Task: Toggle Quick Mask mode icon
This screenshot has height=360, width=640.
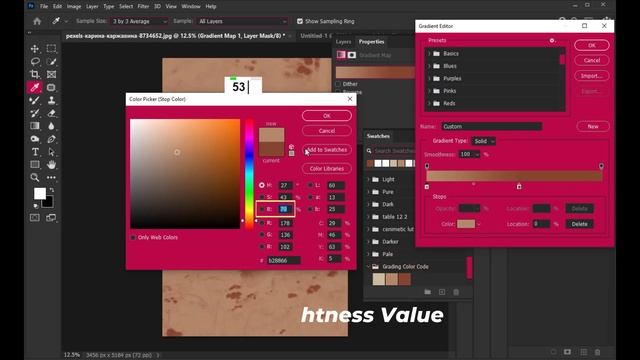Action: (35, 218)
